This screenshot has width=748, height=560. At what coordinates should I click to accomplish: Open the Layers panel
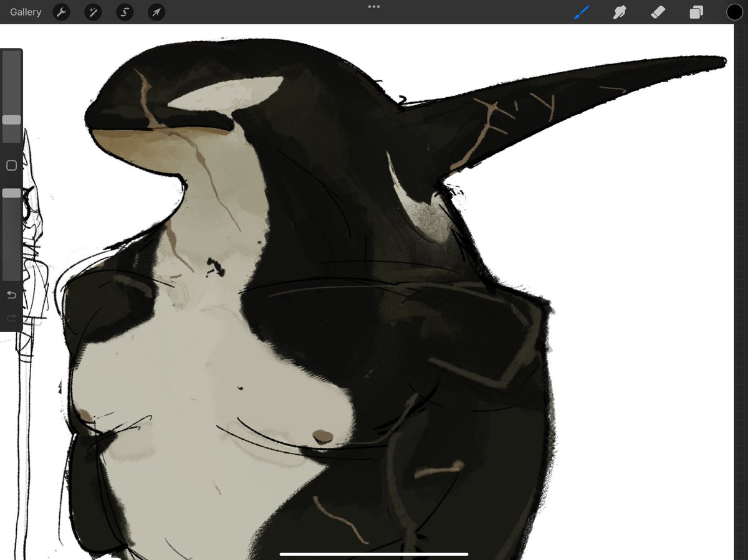696,12
